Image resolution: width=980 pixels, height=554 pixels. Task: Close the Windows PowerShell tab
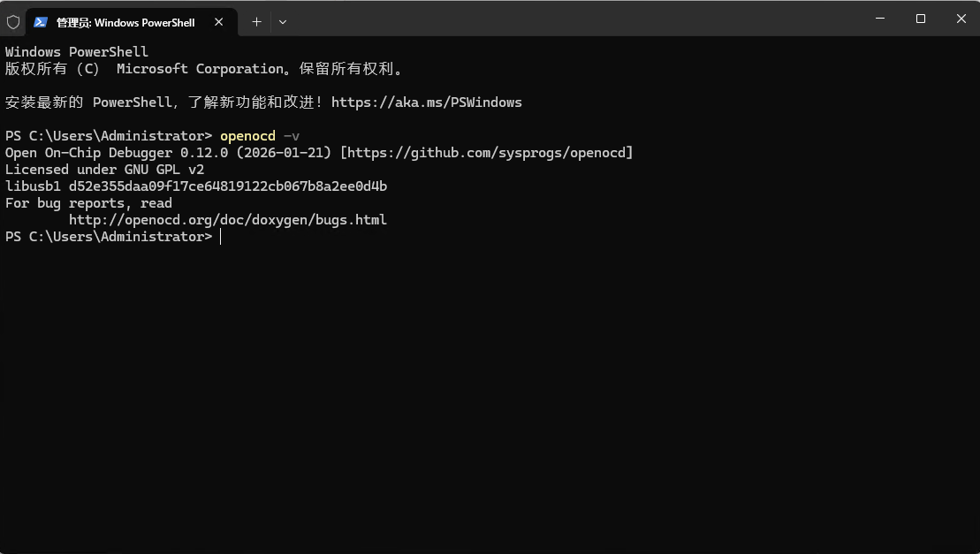[218, 21]
